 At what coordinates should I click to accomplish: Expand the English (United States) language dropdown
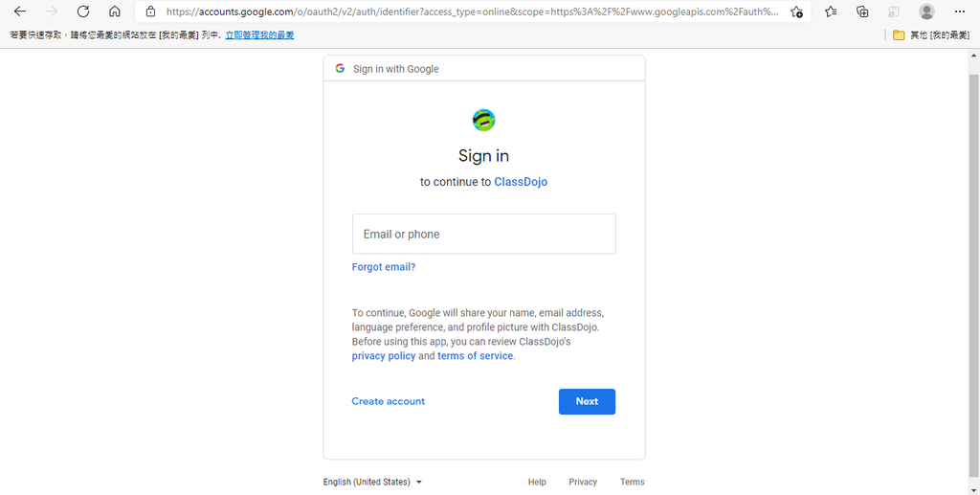[x=372, y=482]
